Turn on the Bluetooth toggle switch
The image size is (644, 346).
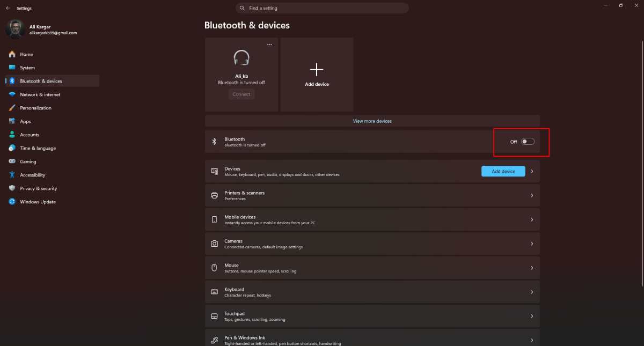click(x=528, y=142)
